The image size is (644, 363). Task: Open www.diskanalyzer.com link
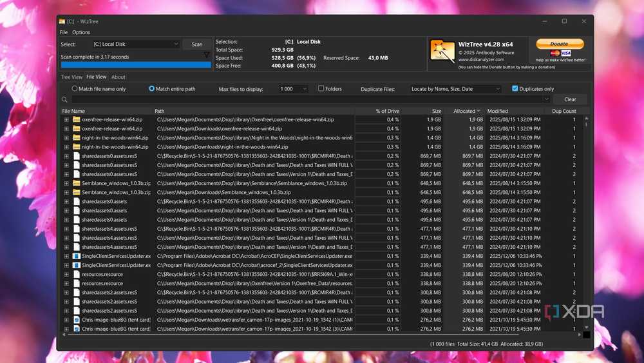tap(481, 59)
